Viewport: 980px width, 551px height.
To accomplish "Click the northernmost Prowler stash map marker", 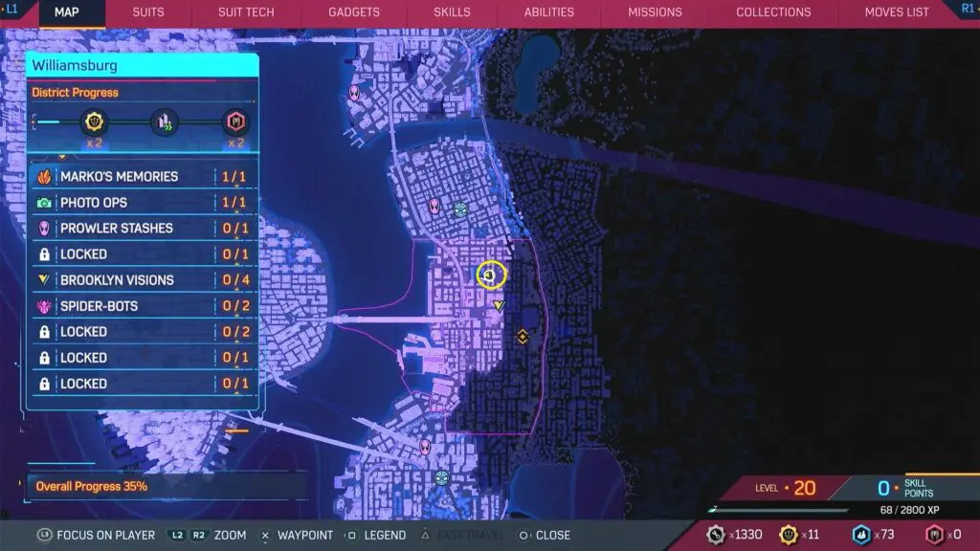I will click(x=355, y=93).
